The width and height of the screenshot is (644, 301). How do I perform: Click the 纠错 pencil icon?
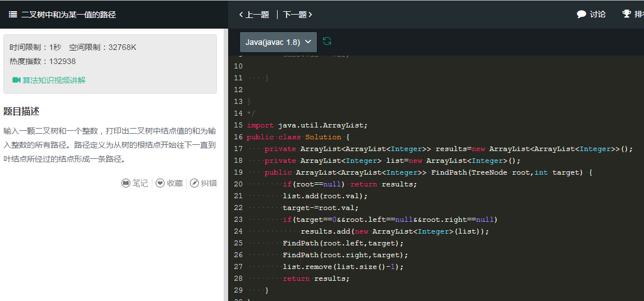pos(194,183)
